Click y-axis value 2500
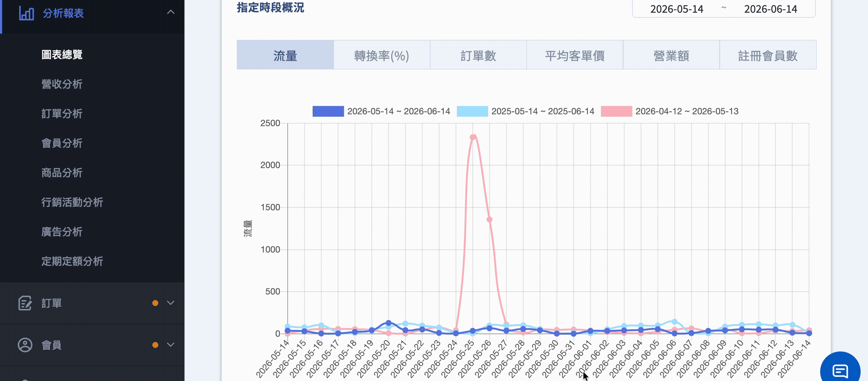This screenshot has height=381, width=868. point(270,123)
